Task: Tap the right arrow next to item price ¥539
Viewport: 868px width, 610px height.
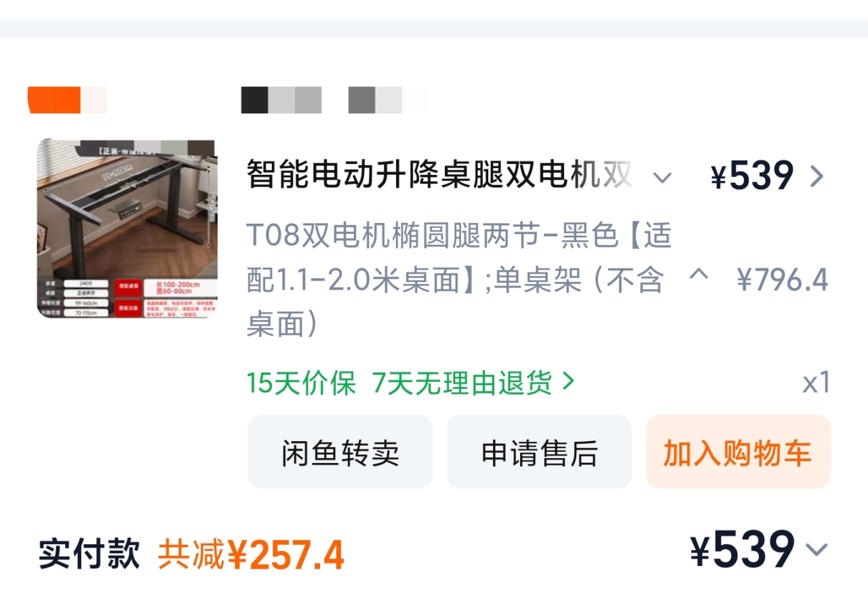Action: click(x=817, y=176)
